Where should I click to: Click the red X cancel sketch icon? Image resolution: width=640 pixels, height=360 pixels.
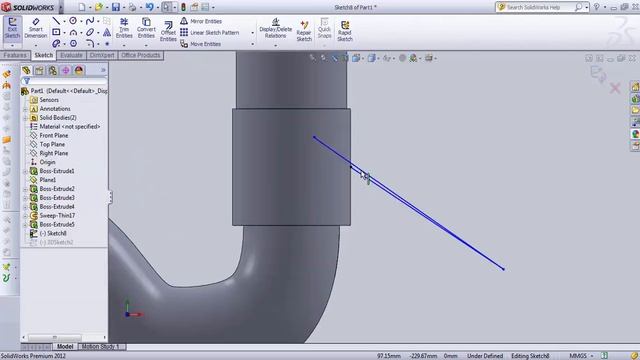coord(615,88)
